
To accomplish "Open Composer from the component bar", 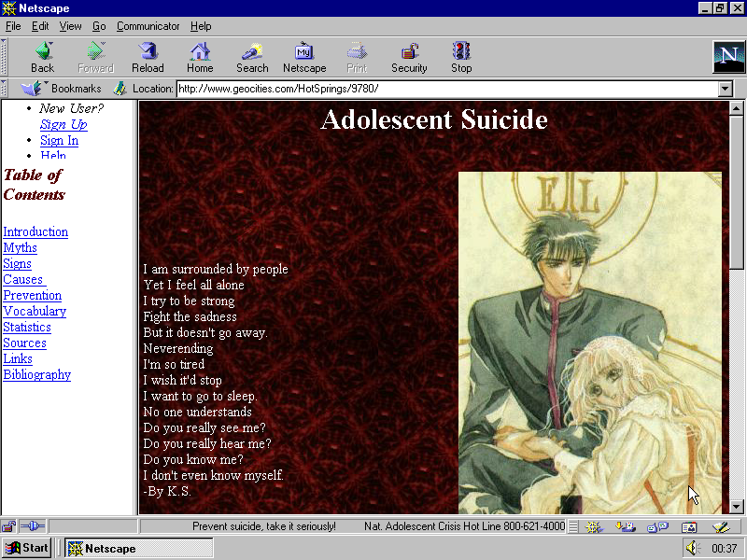I will pos(721,526).
